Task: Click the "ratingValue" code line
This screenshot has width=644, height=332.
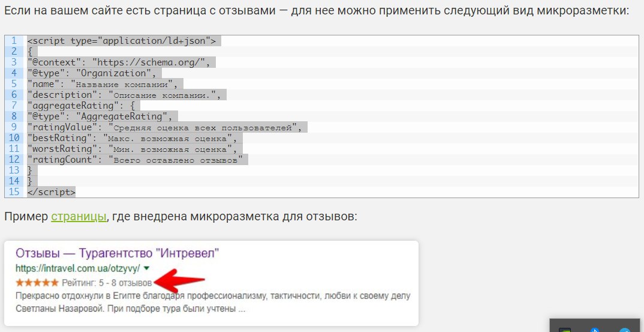Action: [x=164, y=127]
